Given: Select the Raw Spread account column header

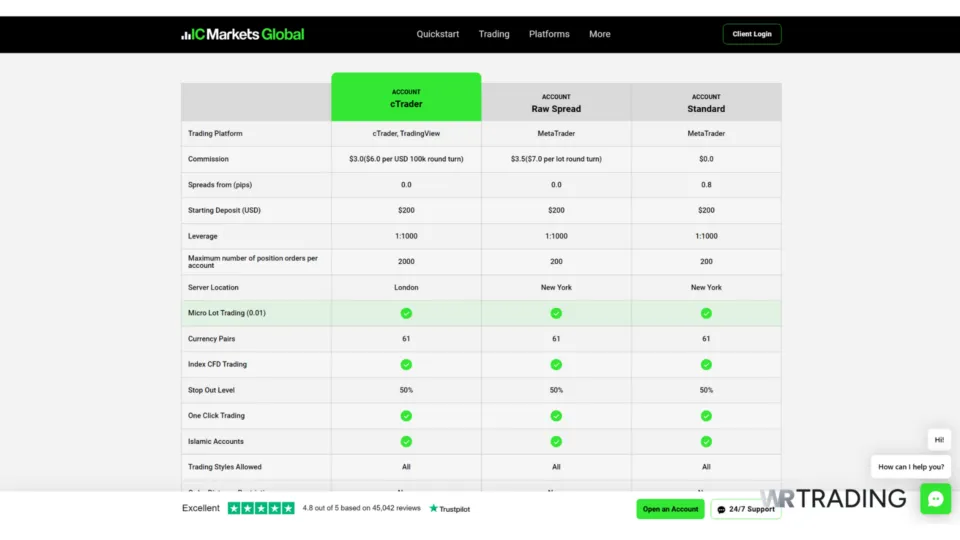Looking at the screenshot, I should (x=556, y=103).
